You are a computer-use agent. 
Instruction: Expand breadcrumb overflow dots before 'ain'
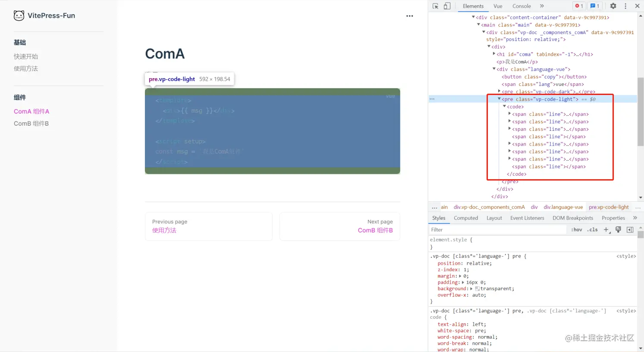[x=434, y=207]
